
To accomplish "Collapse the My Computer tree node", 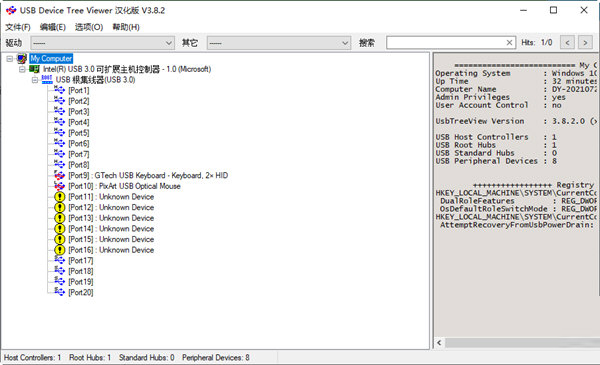I will point(10,59).
